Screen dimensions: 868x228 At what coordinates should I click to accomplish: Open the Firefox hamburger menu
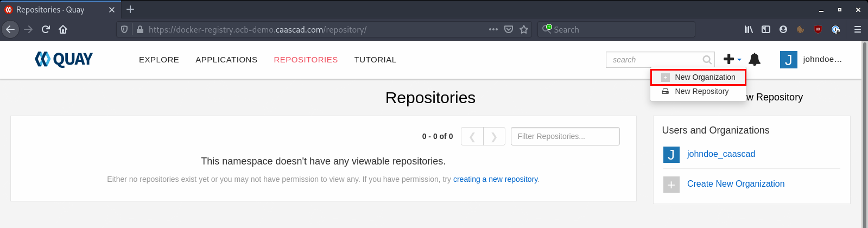coord(858,29)
